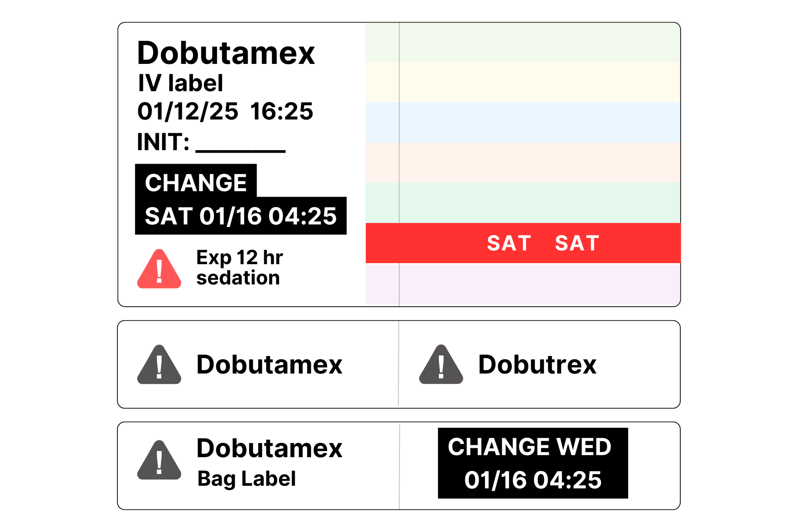The image size is (799, 532).
Task: Click the CHANGE WED 01/16 04:25 box
Action: point(533,463)
